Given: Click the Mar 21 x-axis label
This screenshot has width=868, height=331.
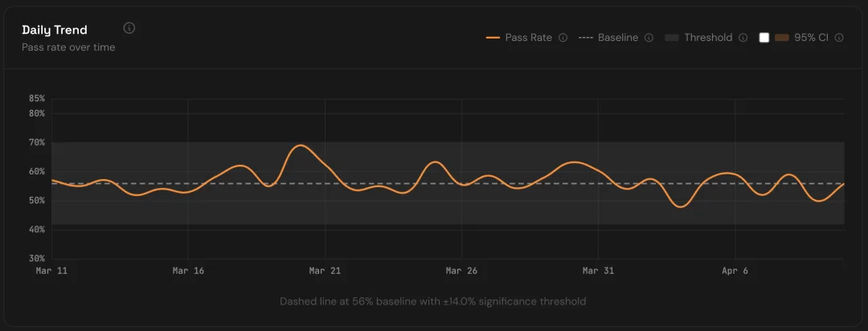Looking at the screenshot, I should pyautogui.click(x=325, y=272).
